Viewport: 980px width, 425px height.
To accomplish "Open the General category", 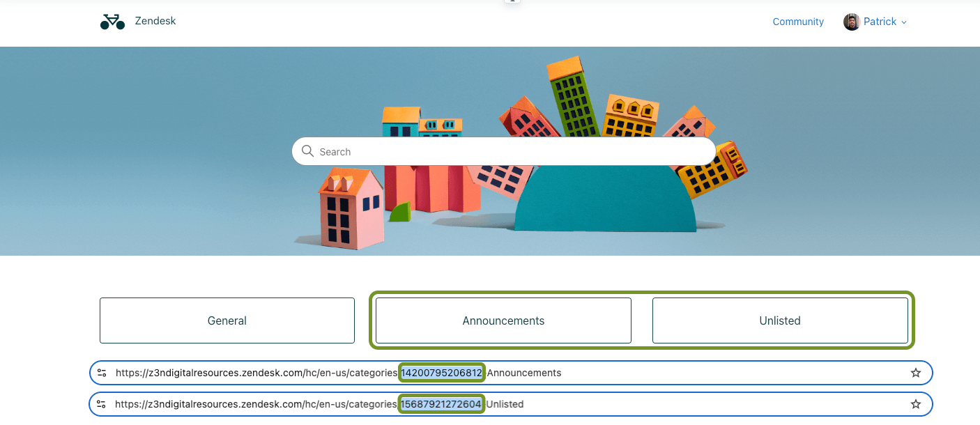I will (x=227, y=320).
